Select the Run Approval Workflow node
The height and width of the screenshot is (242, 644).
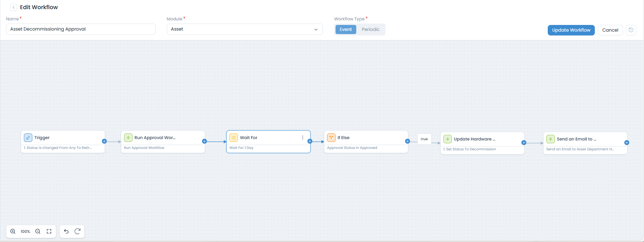pos(163,142)
